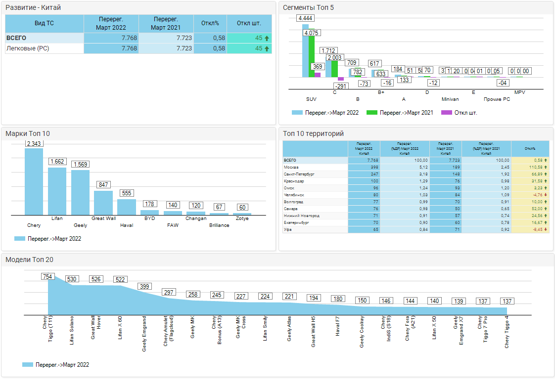Select the Санкт-Петербург territory row
Image resolution: width=555 pixels, height=392 pixels.
(299, 174)
